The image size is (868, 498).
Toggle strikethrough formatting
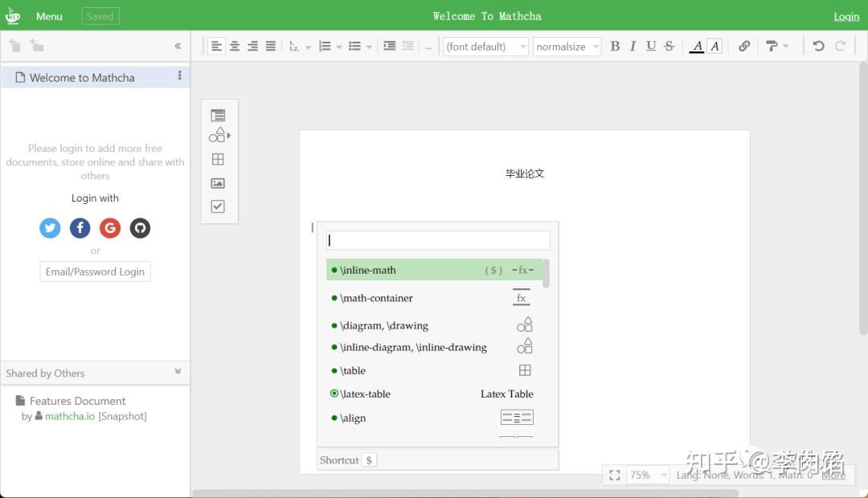(669, 46)
